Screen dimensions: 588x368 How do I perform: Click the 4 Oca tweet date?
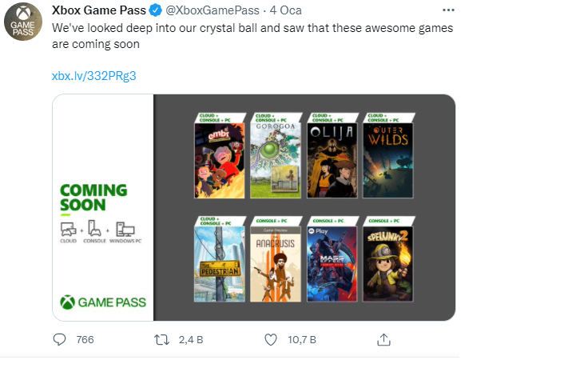(x=285, y=10)
